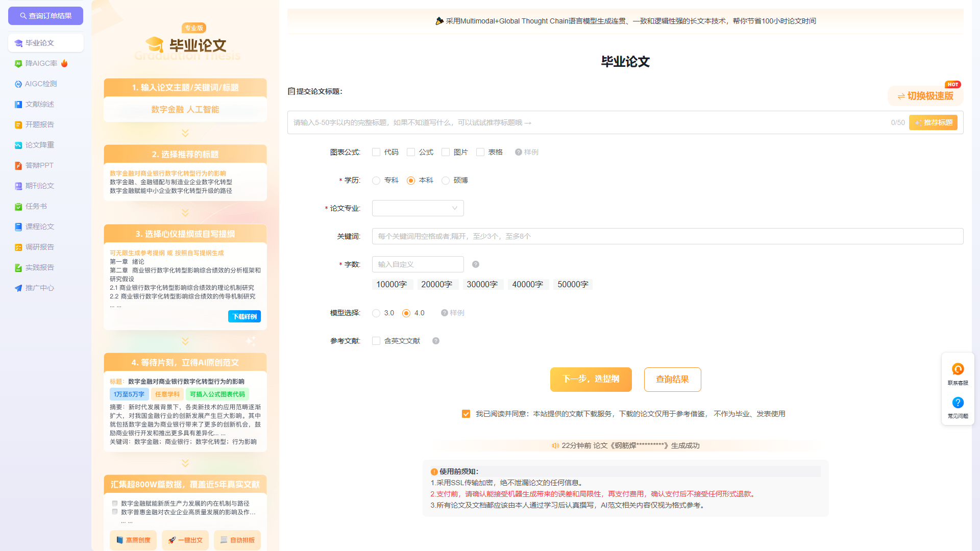Click help icon next to 字数 input
Image resolution: width=980 pixels, height=551 pixels.
tap(475, 264)
